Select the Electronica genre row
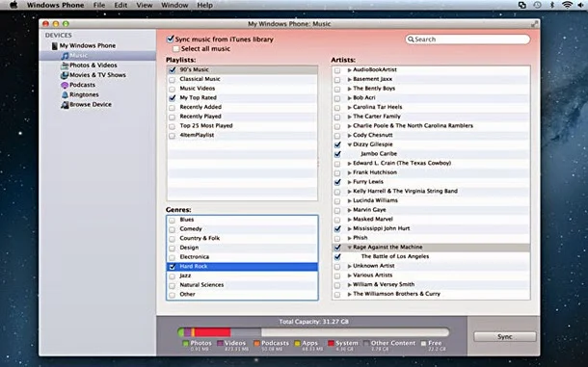The image size is (588, 367). 242,257
